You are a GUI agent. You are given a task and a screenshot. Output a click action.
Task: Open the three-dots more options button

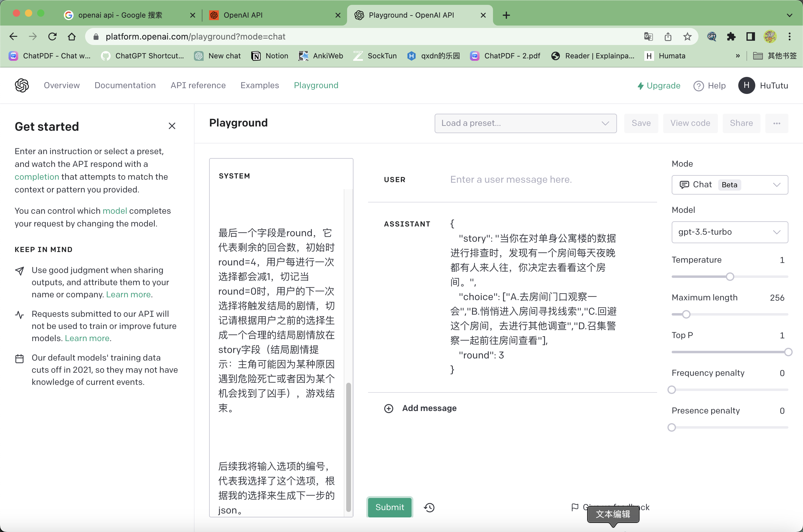[776, 123]
